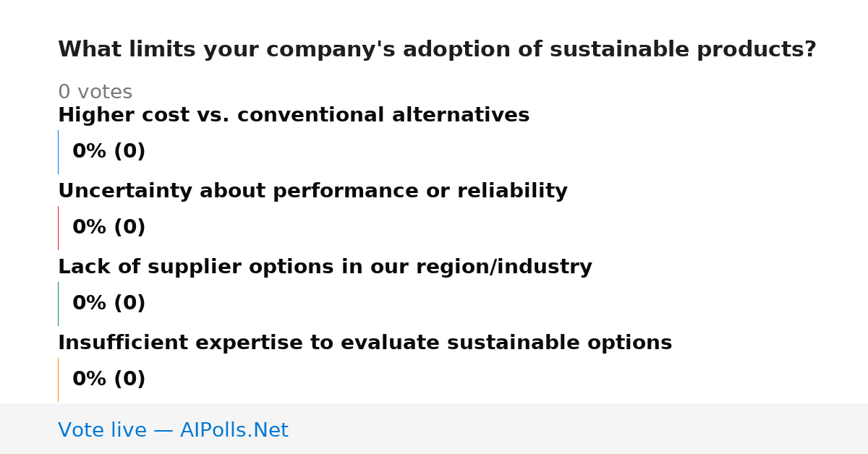This screenshot has height=454, width=868.
Task: Click 0% (0) result under Lack of supplier
Action: [x=109, y=304]
